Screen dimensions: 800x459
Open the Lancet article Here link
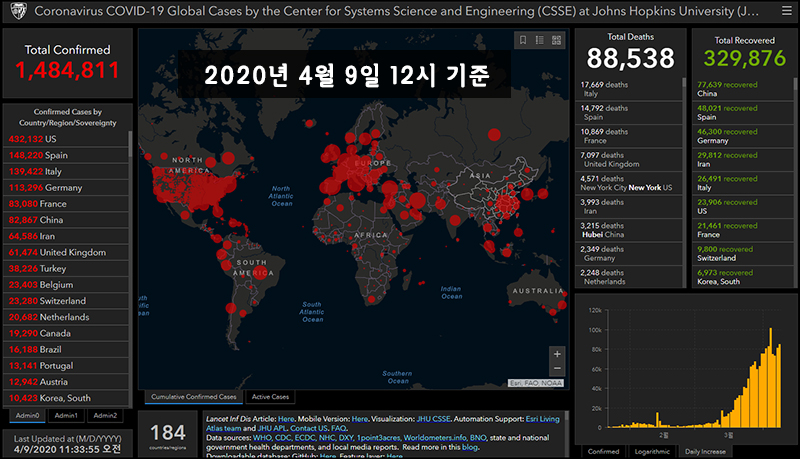pyautogui.click(x=286, y=419)
